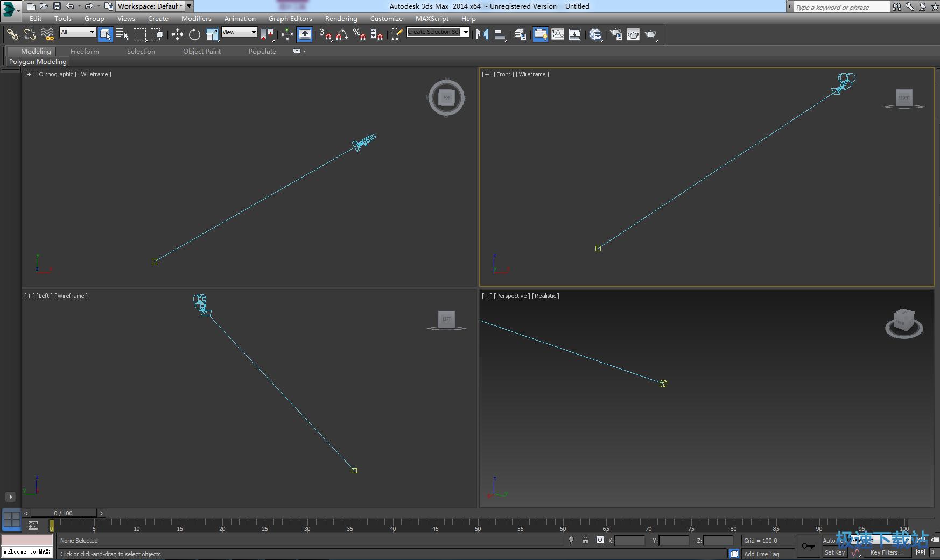Click the keyword search input field

(x=841, y=7)
